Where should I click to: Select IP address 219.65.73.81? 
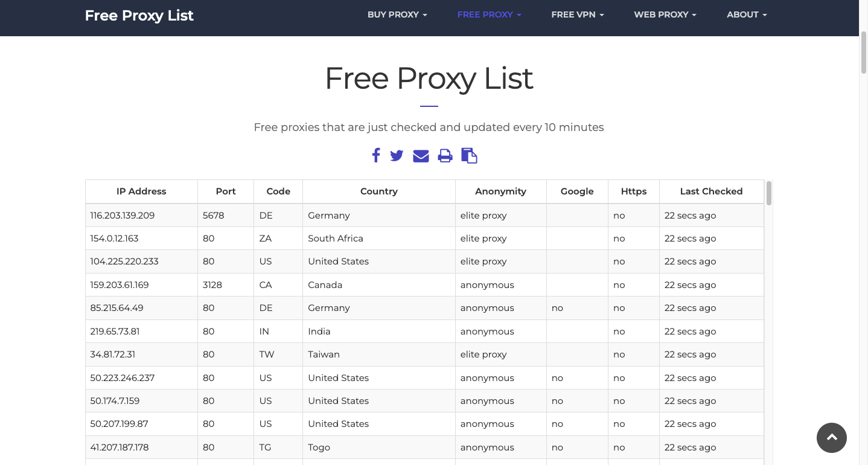115,332
